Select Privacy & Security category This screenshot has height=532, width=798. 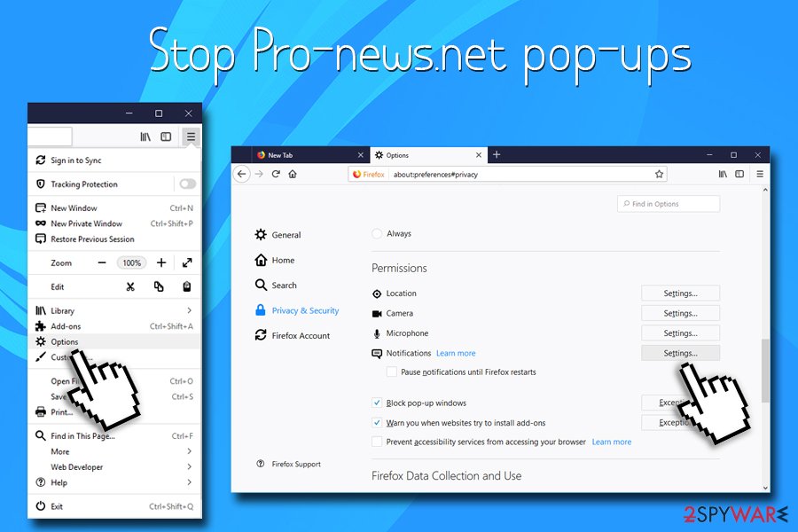point(297,310)
